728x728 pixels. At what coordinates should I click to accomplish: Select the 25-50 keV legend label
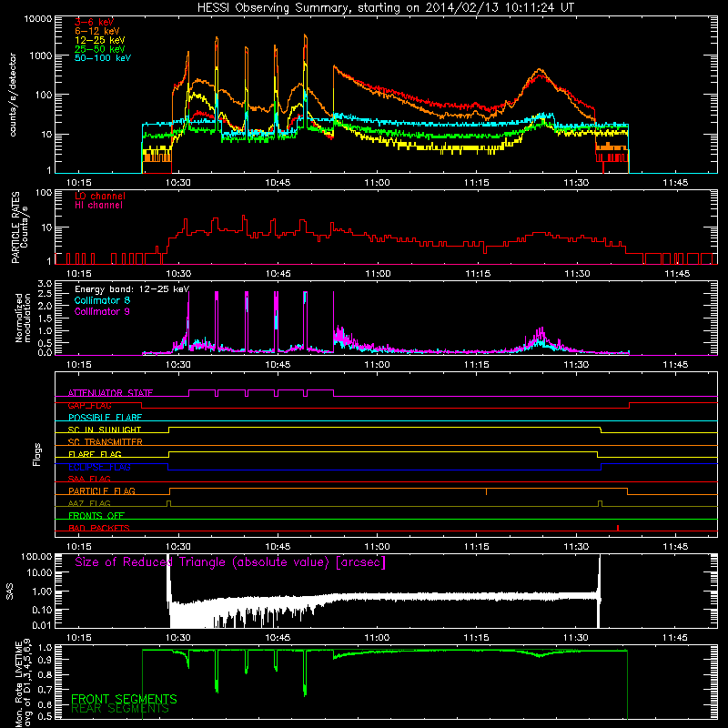click(100, 49)
